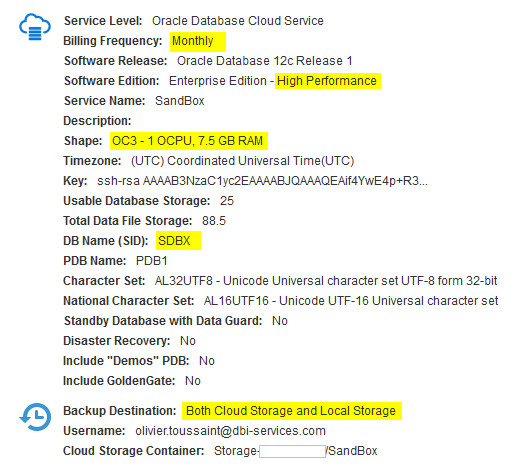Click the Oracle Database 12c Release 1 text
The height and width of the screenshot is (466, 511).
tap(264, 61)
